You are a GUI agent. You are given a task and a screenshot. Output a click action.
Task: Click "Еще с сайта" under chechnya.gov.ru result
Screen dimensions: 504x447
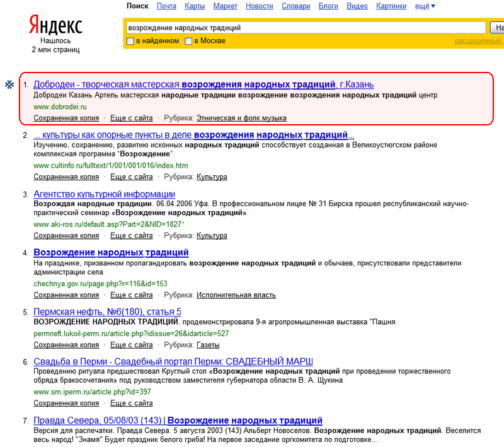[131, 294]
